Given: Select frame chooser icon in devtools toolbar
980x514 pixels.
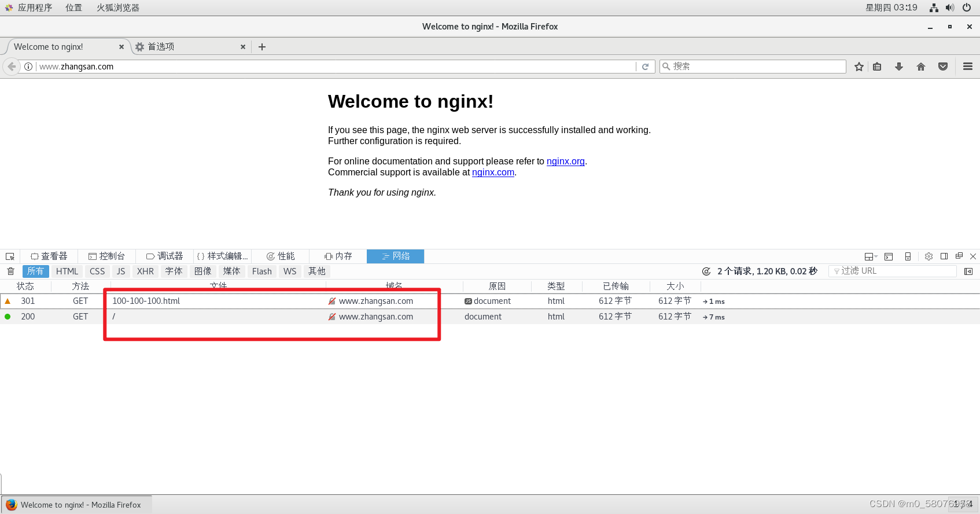Looking at the screenshot, I should (871, 256).
